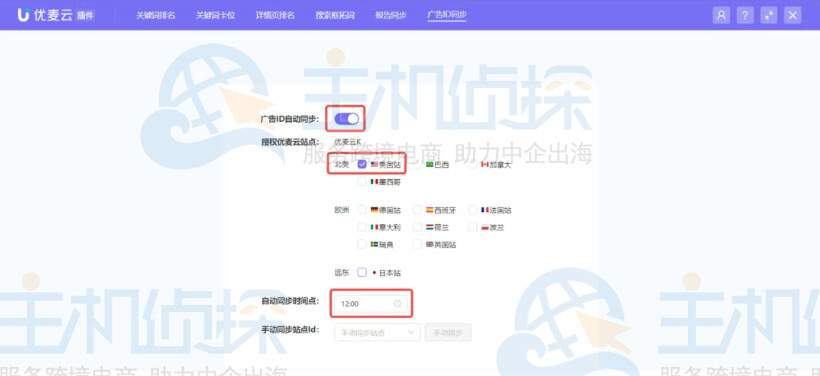This screenshot has width=820, height=376.
Task: Select the 广告ID同步 tab
Action: tap(447, 15)
